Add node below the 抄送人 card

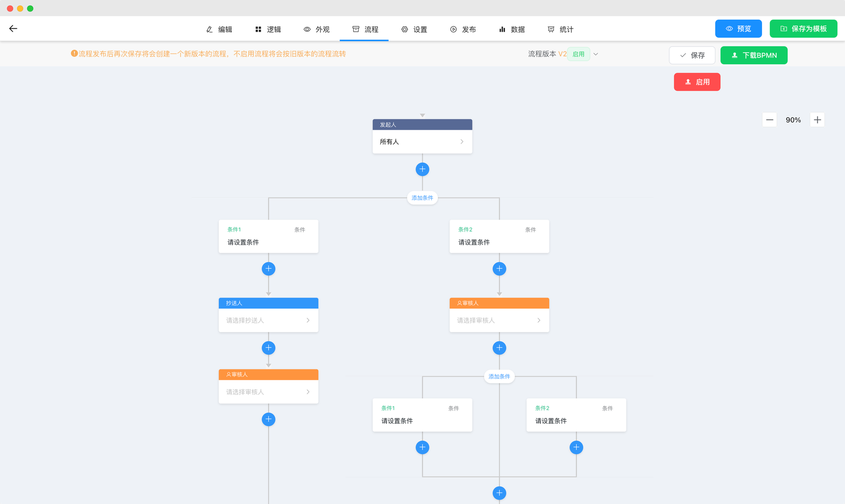(x=268, y=348)
